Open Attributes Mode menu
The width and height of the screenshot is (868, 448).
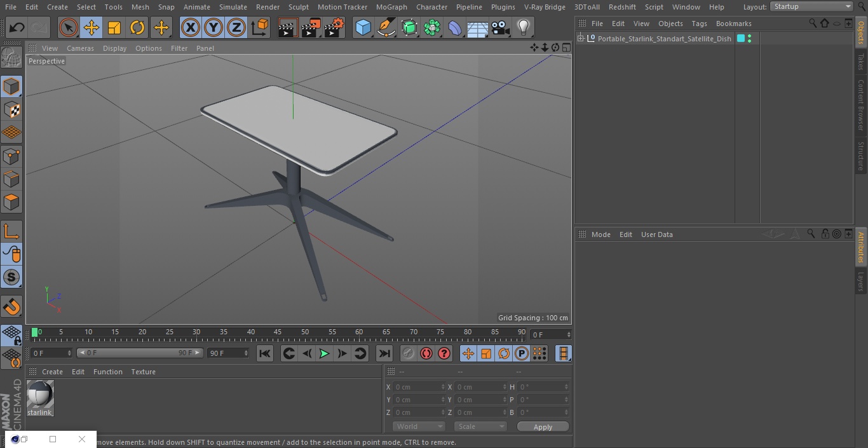tap(600, 234)
